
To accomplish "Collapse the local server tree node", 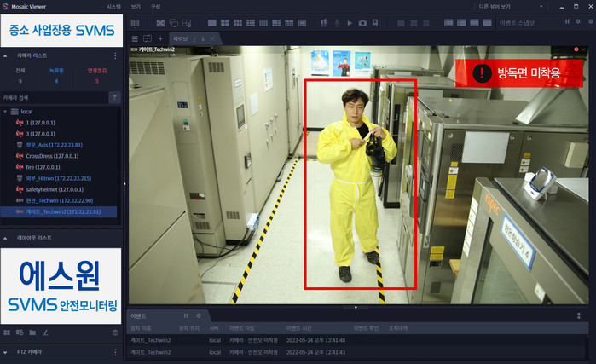I will [7, 112].
